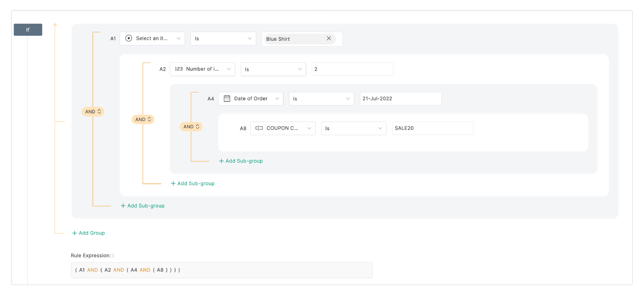Toggle the AND operator beside A4 group
This screenshot has width=644, height=295.
point(191,126)
